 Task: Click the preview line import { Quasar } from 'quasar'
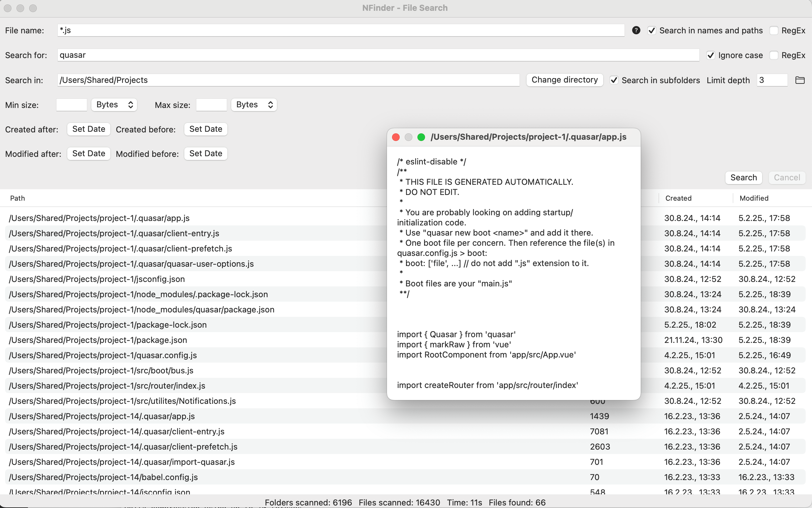click(456, 334)
